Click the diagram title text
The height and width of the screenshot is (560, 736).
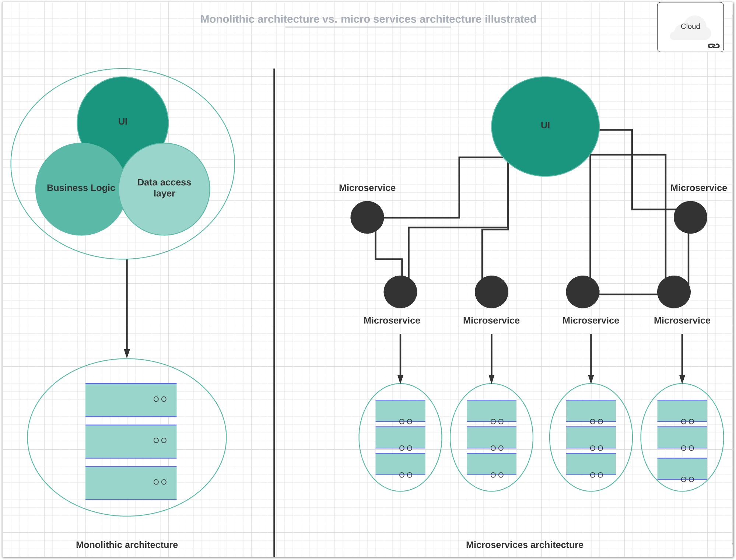tap(368, 19)
